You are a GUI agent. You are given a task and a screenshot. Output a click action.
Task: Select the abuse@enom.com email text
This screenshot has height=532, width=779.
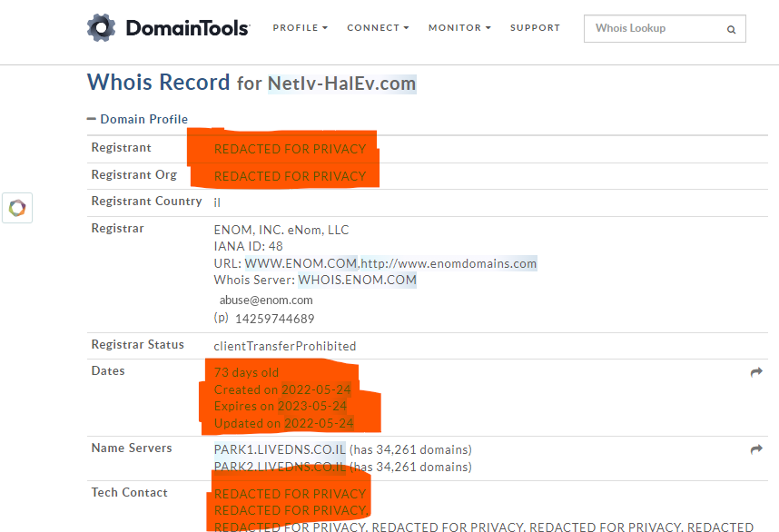[266, 300]
